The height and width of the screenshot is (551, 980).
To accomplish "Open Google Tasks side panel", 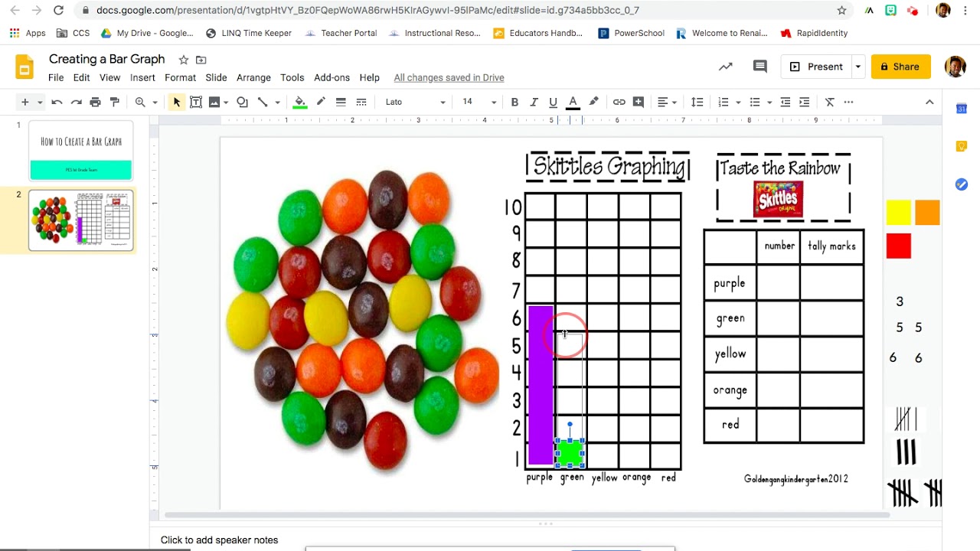I will [x=962, y=184].
